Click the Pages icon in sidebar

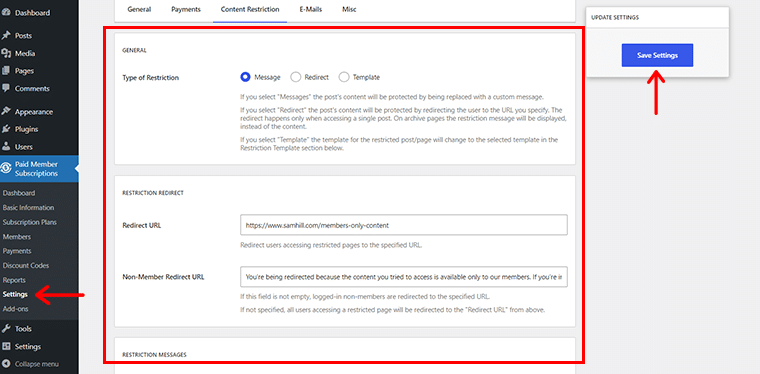pos(5,71)
